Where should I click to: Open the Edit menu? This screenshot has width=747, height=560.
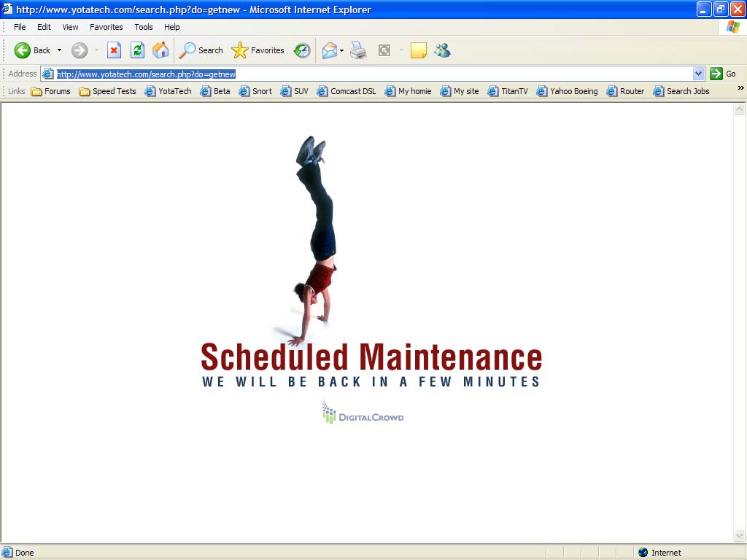click(44, 27)
